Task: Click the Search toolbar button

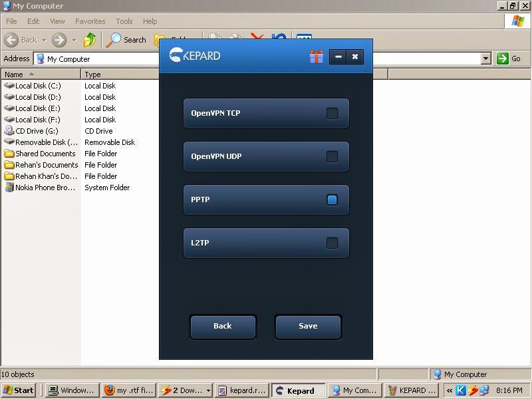Action: (x=126, y=40)
